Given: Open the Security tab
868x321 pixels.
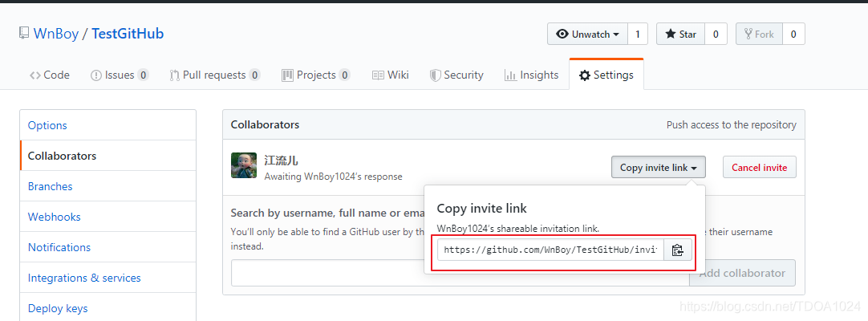Looking at the screenshot, I should pyautogui.click(x=456, y=75).
